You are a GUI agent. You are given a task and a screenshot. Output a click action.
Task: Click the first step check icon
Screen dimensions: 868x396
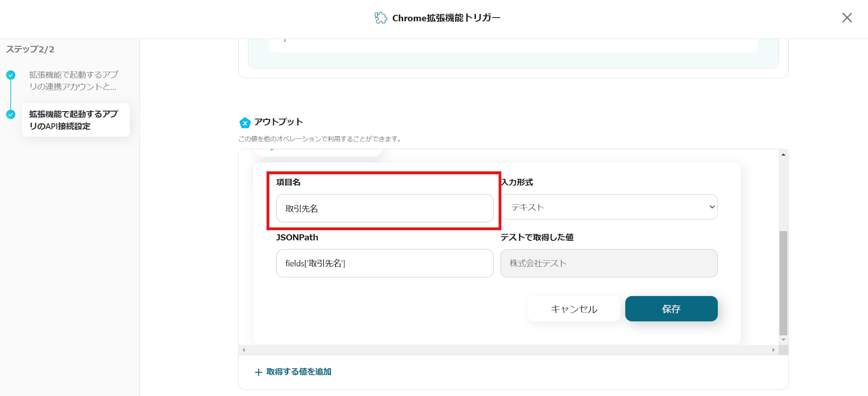11,75
